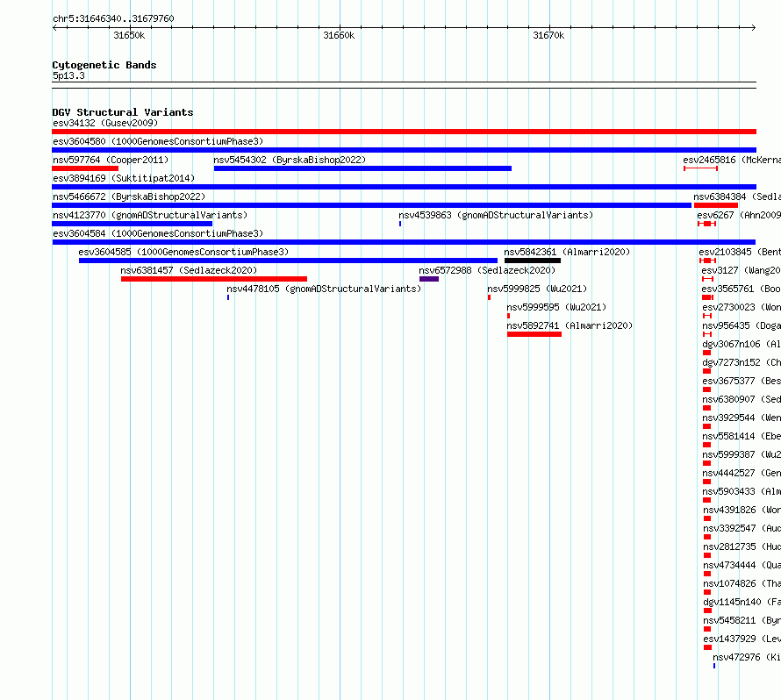Viewport: 781px width, 700px height.
Task: Open nsv4539863 (gnomADStructuralVariants) label
Action: click(x=496, y=215)
